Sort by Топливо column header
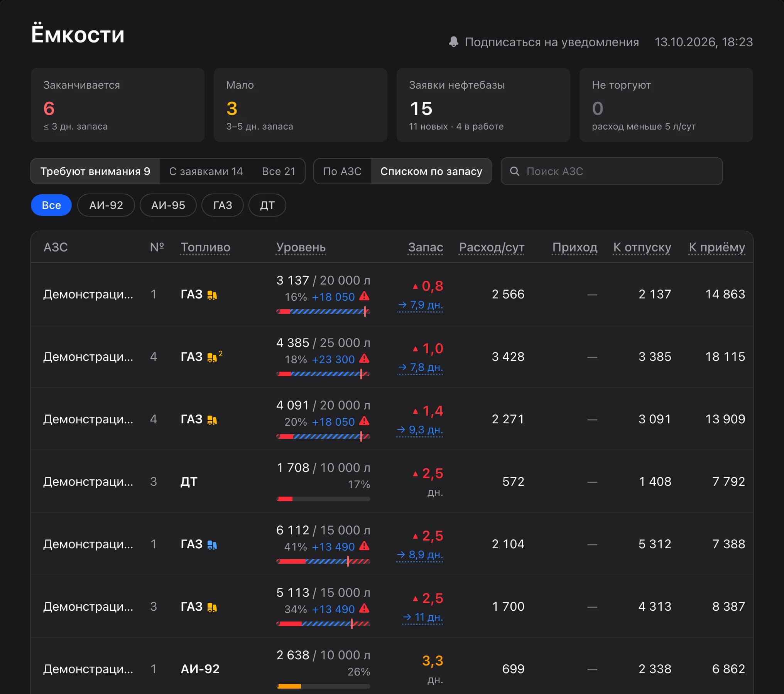The width and height of the screenshot is (784, 694). [x=205, y=247]
